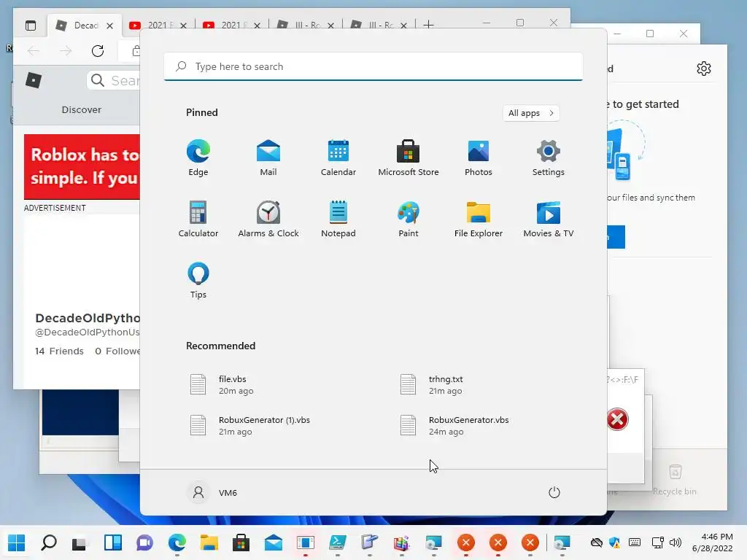Open the Tips app
This screenshot has width=747, height=560.
(198, 281)
